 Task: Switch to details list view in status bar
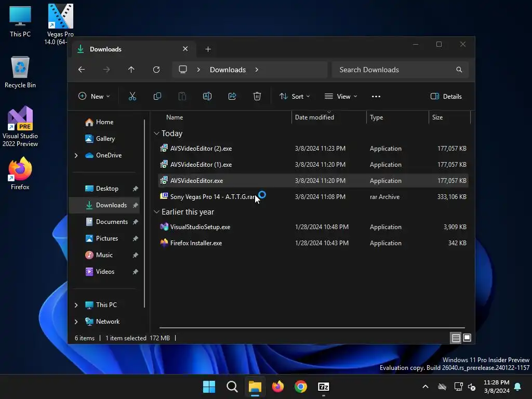point(456,338)
